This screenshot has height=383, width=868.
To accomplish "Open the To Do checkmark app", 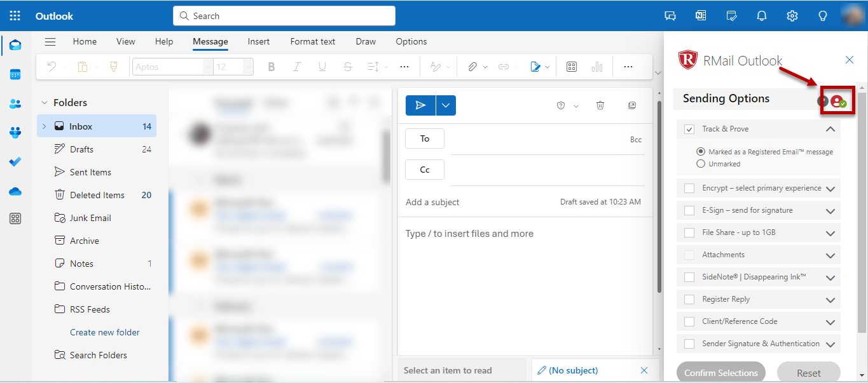I will (x=15, y=162).
